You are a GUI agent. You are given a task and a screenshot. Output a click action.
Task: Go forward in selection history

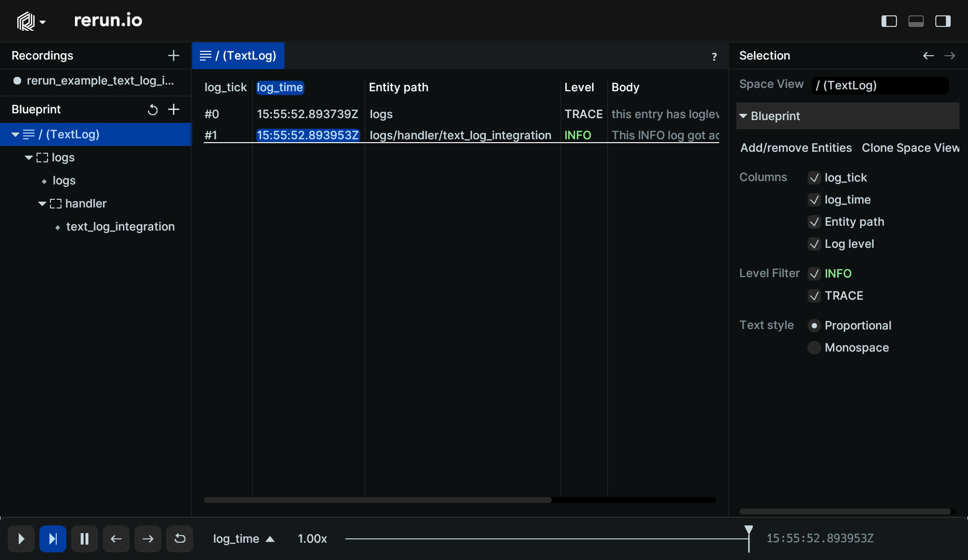point(949,56)
